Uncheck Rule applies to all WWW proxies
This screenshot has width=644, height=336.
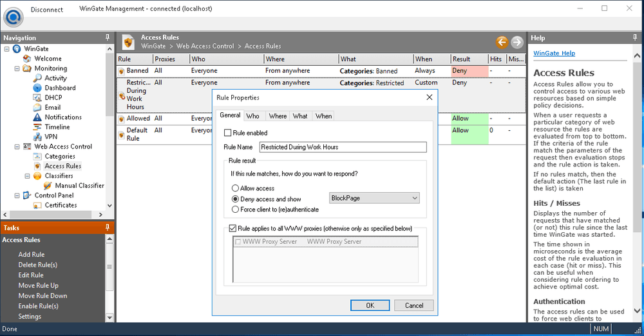233,228
